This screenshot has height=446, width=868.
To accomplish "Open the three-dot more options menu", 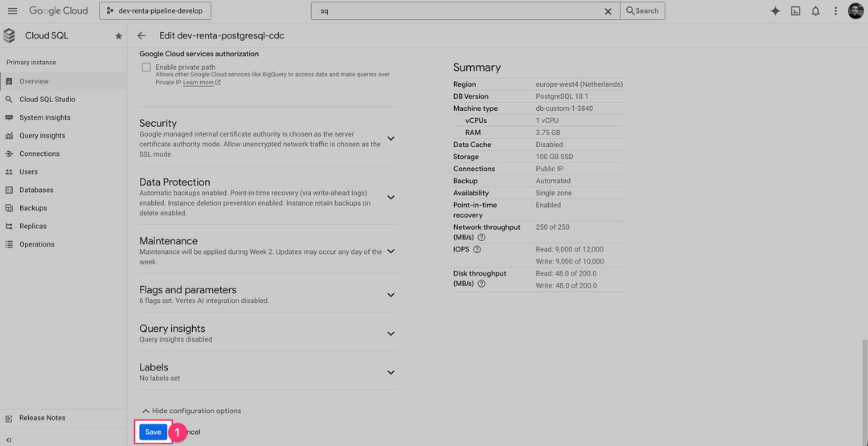I will (836, 11).
